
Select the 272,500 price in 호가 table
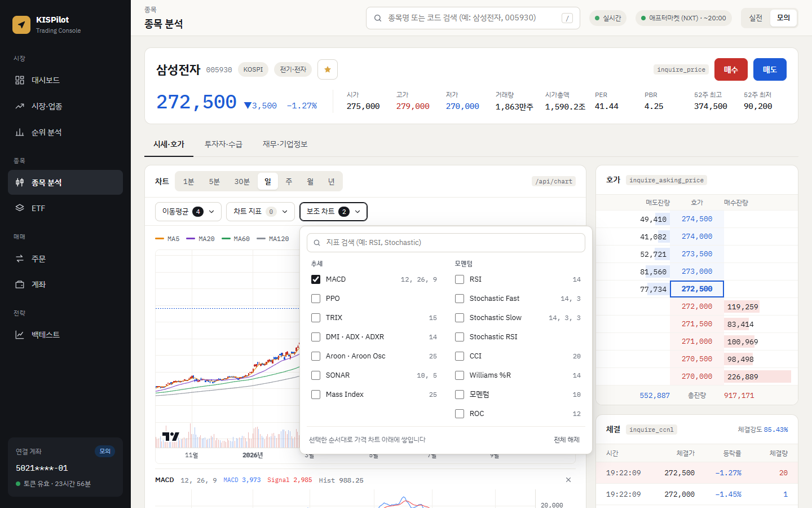point(697,289)
